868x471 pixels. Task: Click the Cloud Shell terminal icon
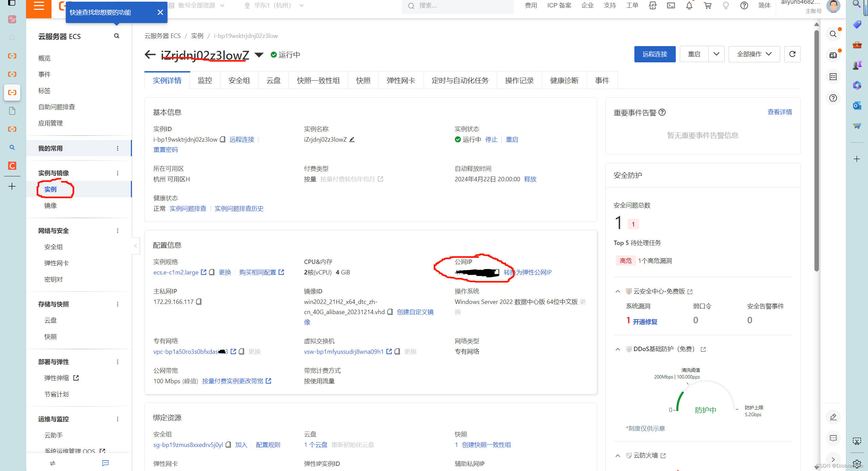click(671, 6)
